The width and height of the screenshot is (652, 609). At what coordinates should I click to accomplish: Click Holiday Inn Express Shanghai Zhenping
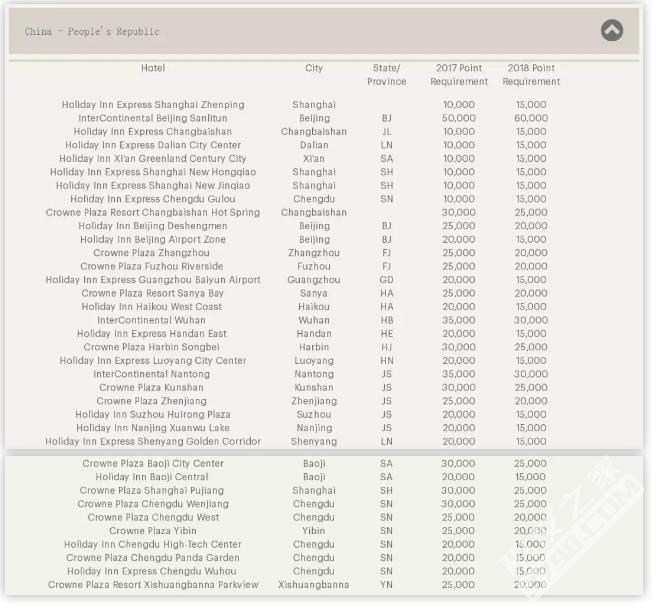[153, 105]
